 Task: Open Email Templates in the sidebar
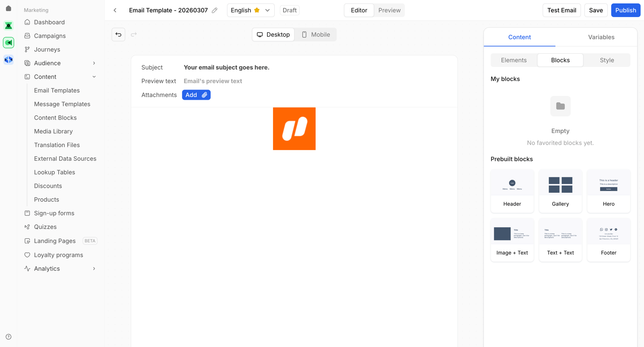(x=57, y=90)
